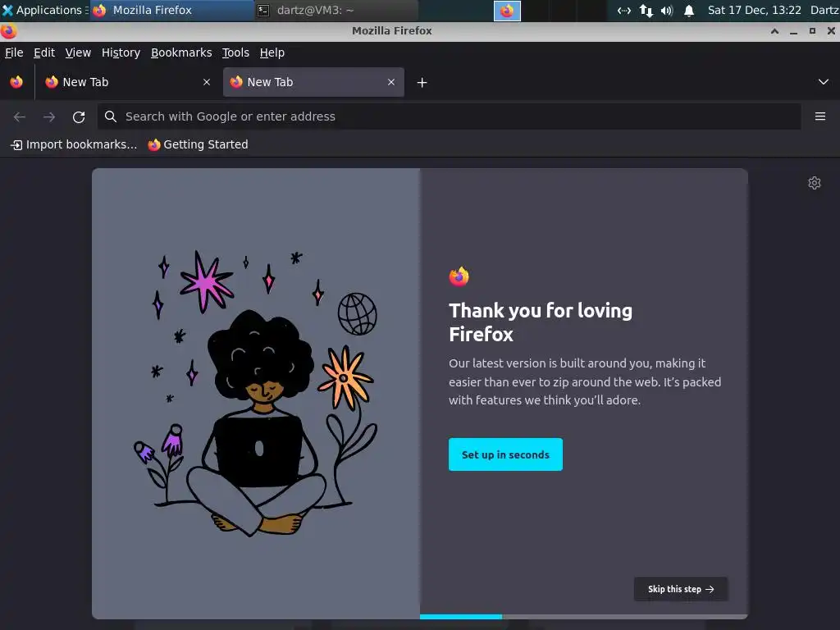Expand the list all tabs chevron
The width and height of the screenshot is (840, 630).
824,82
